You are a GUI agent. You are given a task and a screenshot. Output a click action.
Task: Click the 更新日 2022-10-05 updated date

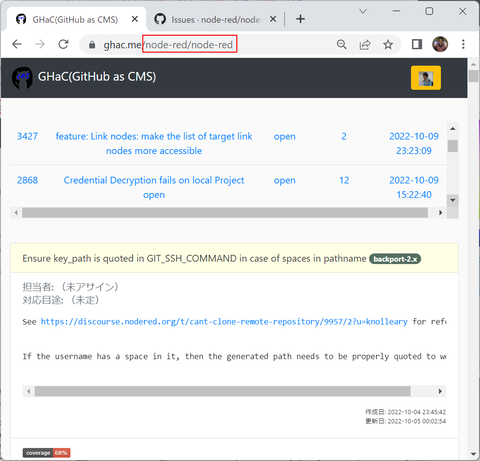pos(405,421)
